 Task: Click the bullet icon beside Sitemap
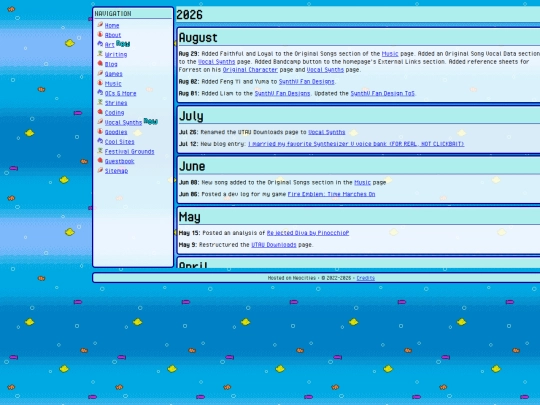pyautogui.click(x=100, y=170)
